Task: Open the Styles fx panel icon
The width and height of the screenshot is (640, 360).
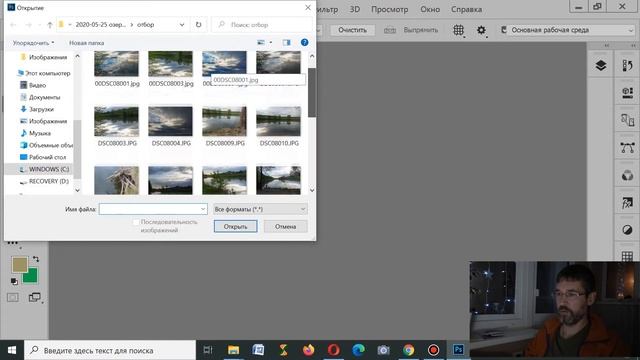Action: coord(627,203)
